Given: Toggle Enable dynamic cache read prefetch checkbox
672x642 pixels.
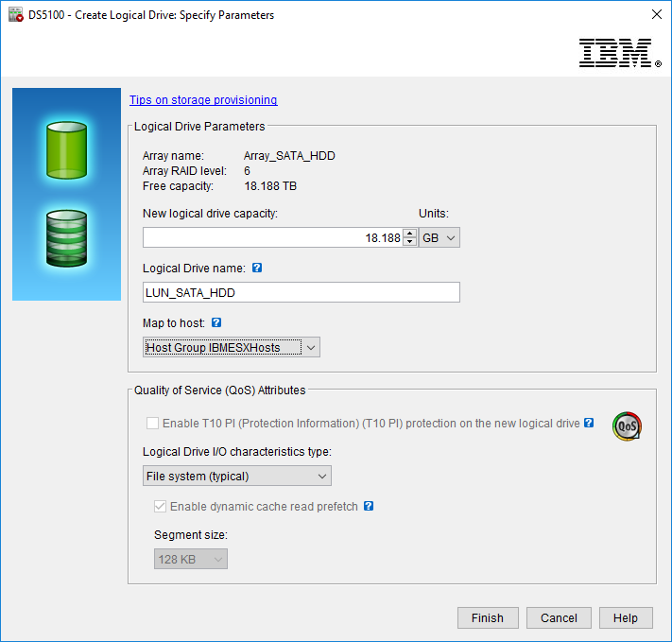Looking at the screenshot, I should [x=161, y=507].
